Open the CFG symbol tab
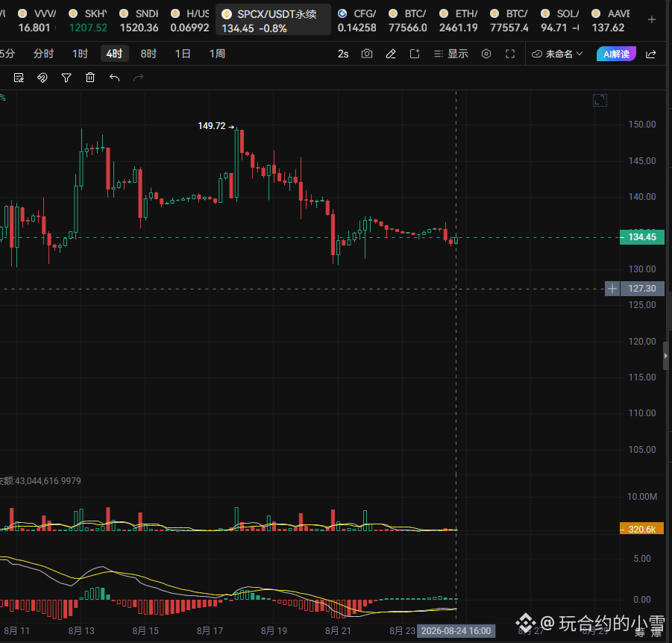The width and height of the screenshot is (672, 643). click(357, 20)
